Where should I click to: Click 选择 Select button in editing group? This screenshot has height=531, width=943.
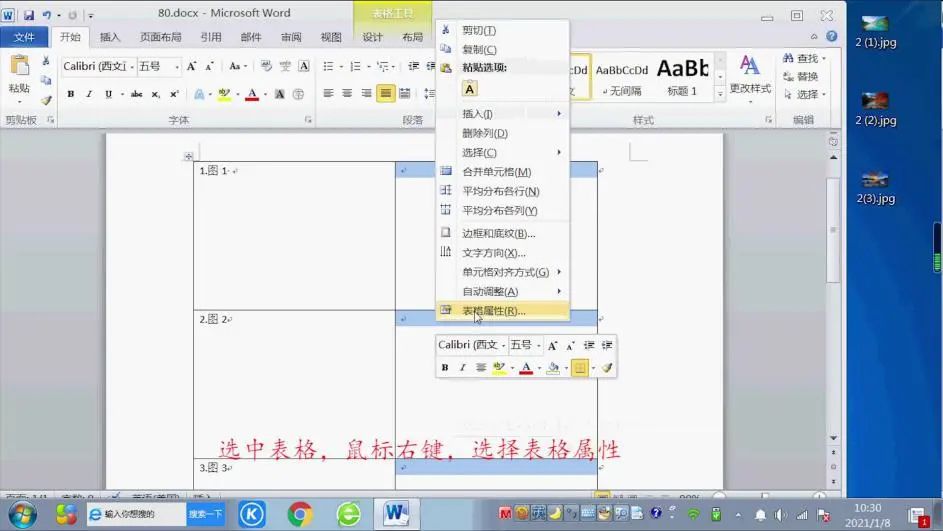(805, 94)
